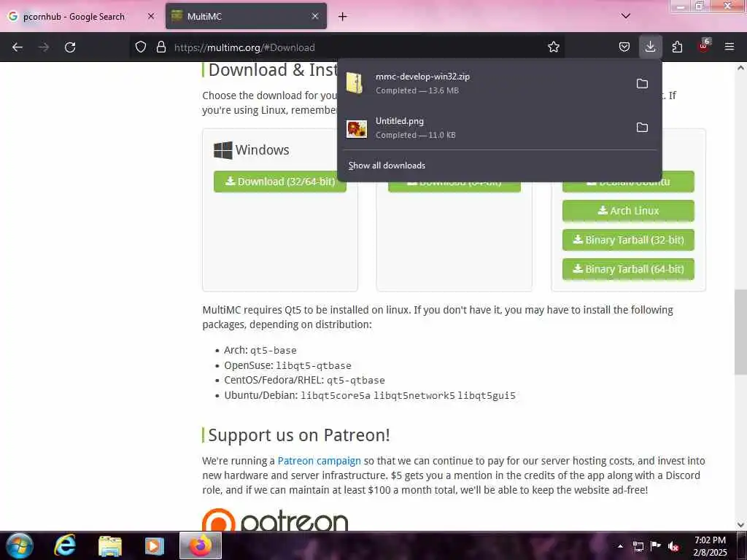This screenshot has width=747, height=560.
Task: Open the Firefox hamburger menu
Action: 729,47
